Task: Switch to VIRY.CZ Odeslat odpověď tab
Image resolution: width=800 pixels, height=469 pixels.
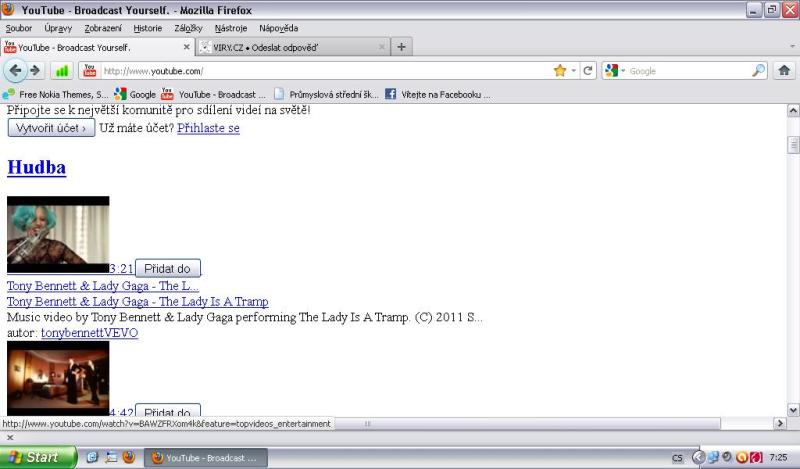Action: click(x=293, y=47)
